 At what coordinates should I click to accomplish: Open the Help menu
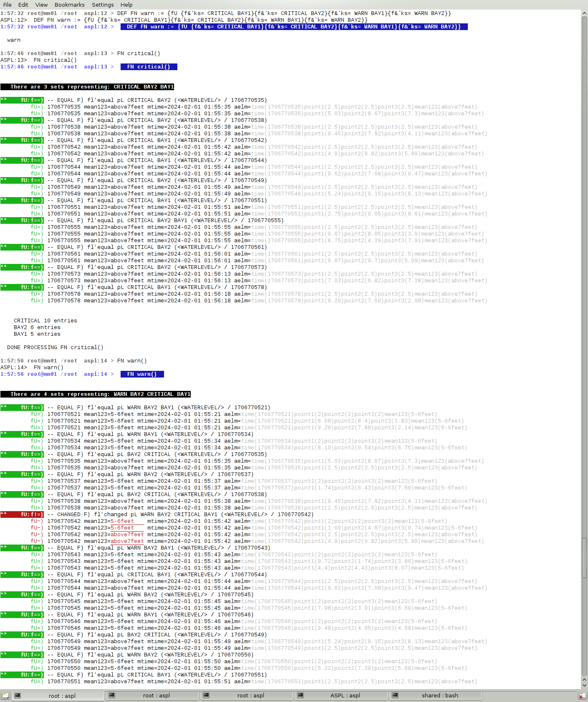[126, 5]
